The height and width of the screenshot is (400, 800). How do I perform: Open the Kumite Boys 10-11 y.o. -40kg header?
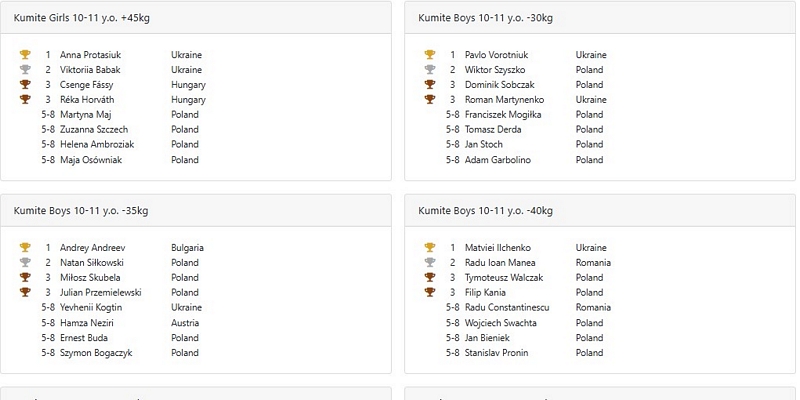pyautogui.click(x=600, y=211)
